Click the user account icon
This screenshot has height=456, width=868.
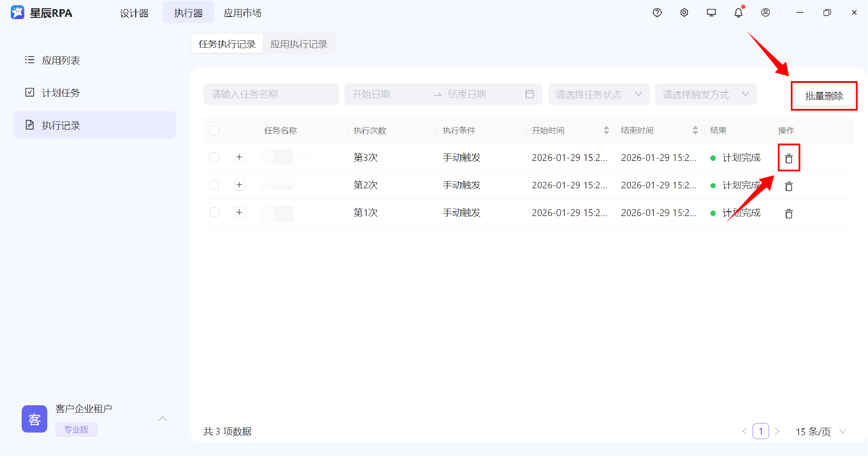[x=765, y=12]
